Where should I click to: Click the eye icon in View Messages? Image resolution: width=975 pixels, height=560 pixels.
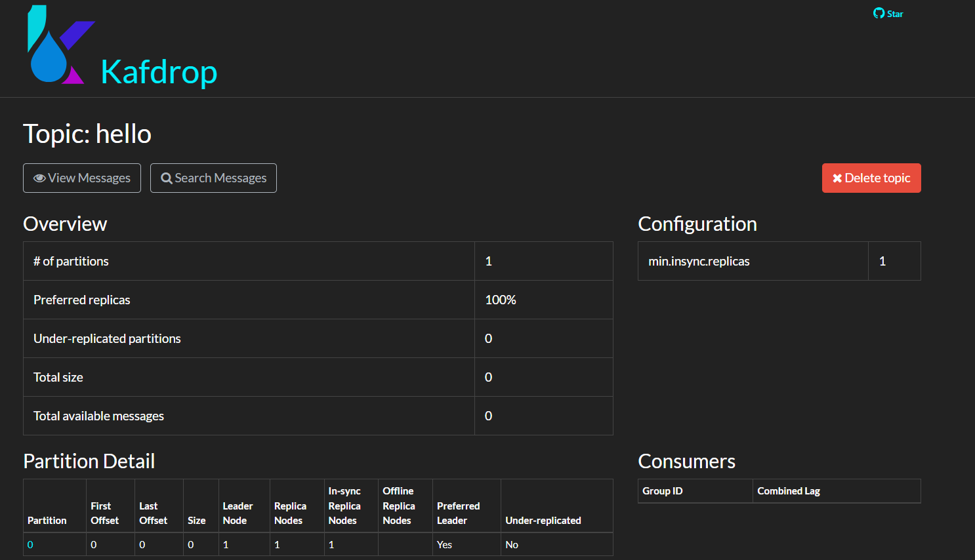pyautogui.click(x=39, y=178)
